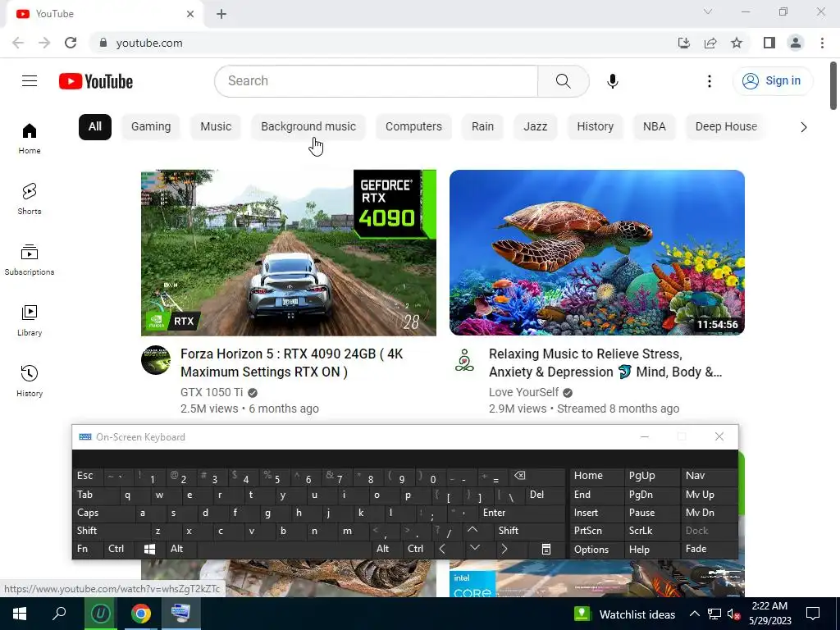Viewport: 840px width, 630px height.
Task: Open Library in sidebar
Action: pos(30,321)
